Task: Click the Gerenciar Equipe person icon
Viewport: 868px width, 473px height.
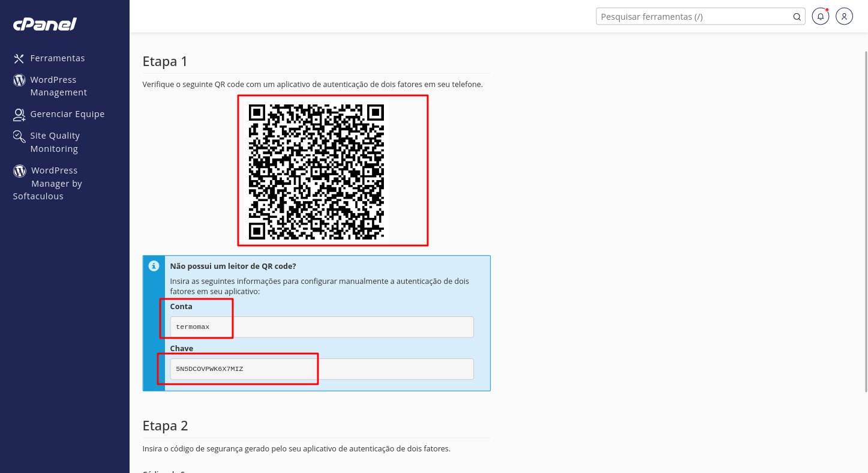Action: pos(19,114)
